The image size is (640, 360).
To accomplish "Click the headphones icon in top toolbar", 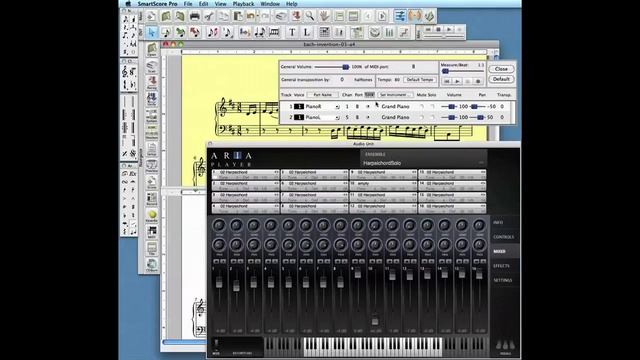I will [414, 16].
